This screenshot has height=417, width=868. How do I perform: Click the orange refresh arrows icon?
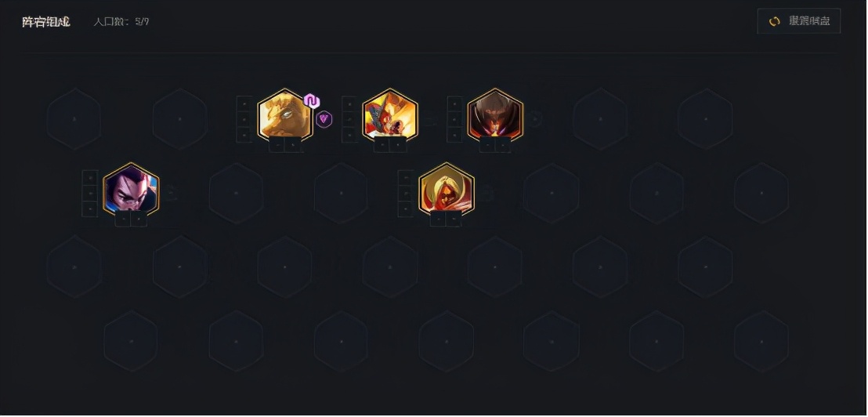point(775,21)
